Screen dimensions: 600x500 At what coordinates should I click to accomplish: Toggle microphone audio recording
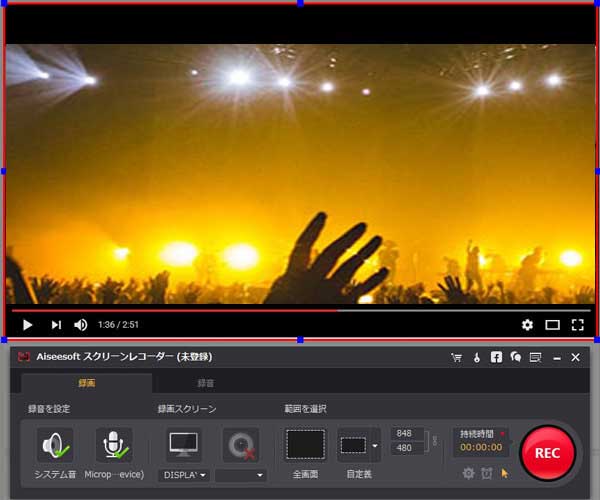114,445
